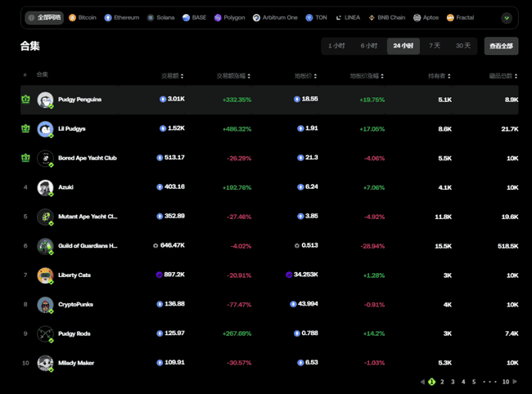The image size is (532, 394).
Task: Switch to the 1 小时 time range
Action: coord(336,46)
